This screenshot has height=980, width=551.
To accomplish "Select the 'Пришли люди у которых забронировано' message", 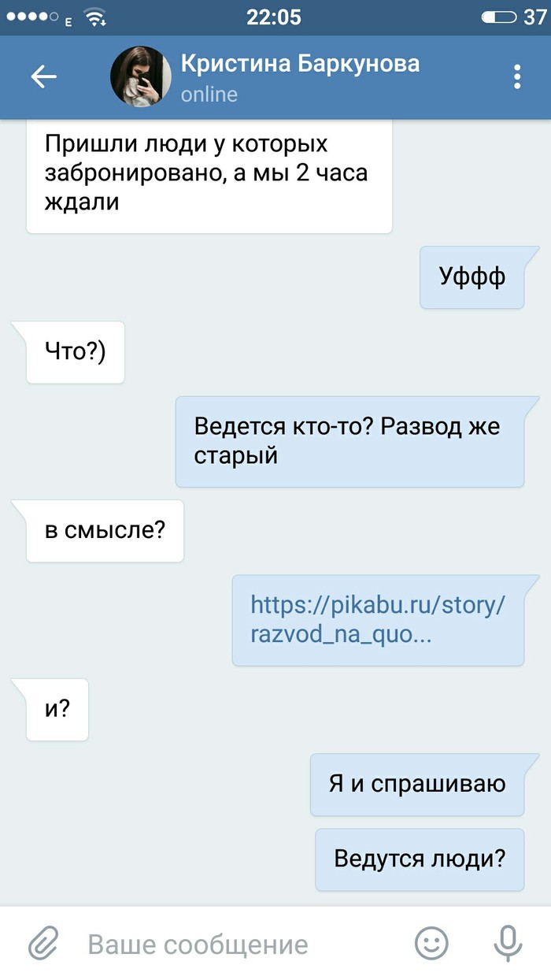I will (209, 173).
